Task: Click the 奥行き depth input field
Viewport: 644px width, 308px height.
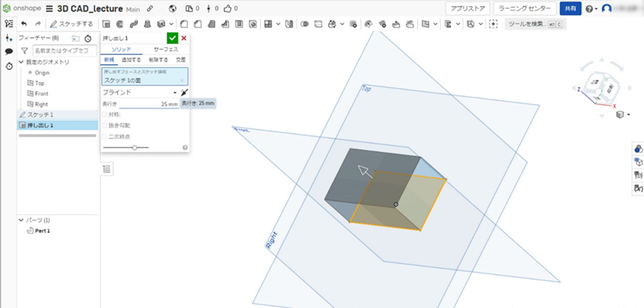Action: point(149,104)
